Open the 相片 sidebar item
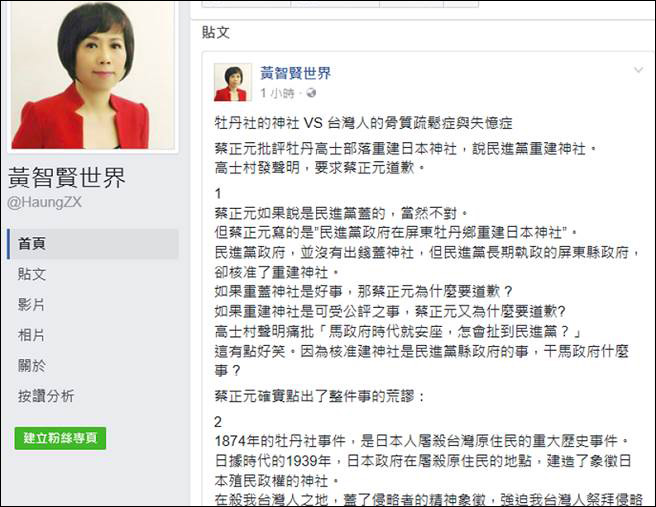 coord(31,335)
